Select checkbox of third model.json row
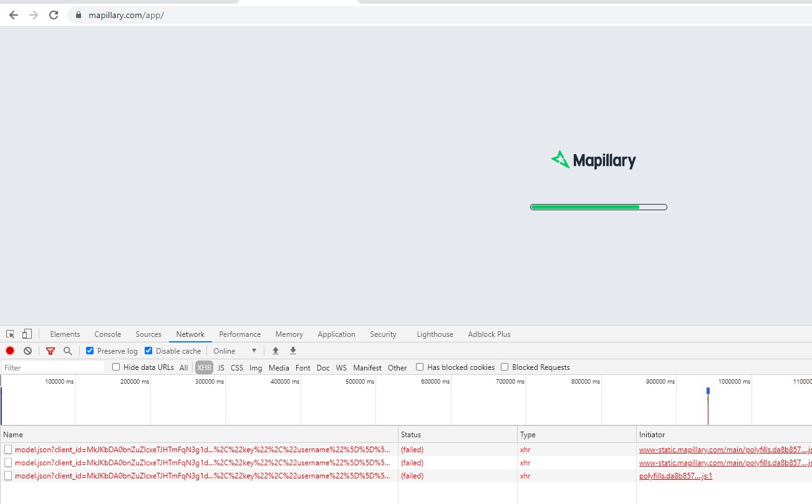The image size is (812, 504). tap(8, 475)
